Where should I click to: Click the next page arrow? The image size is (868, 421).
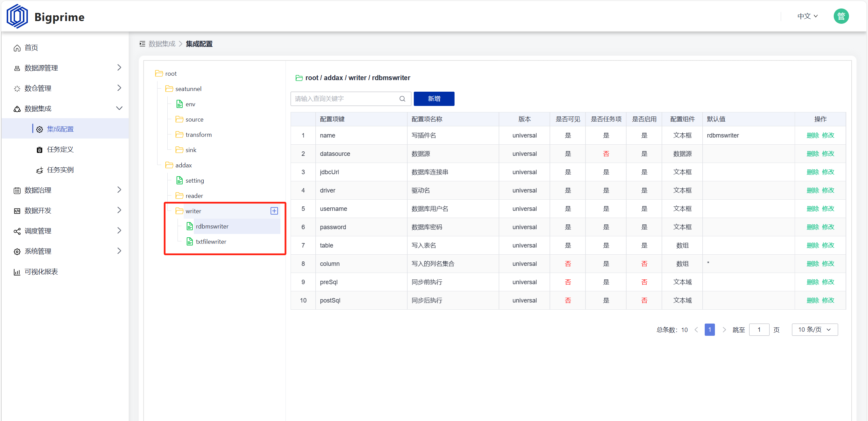(724, 330)
